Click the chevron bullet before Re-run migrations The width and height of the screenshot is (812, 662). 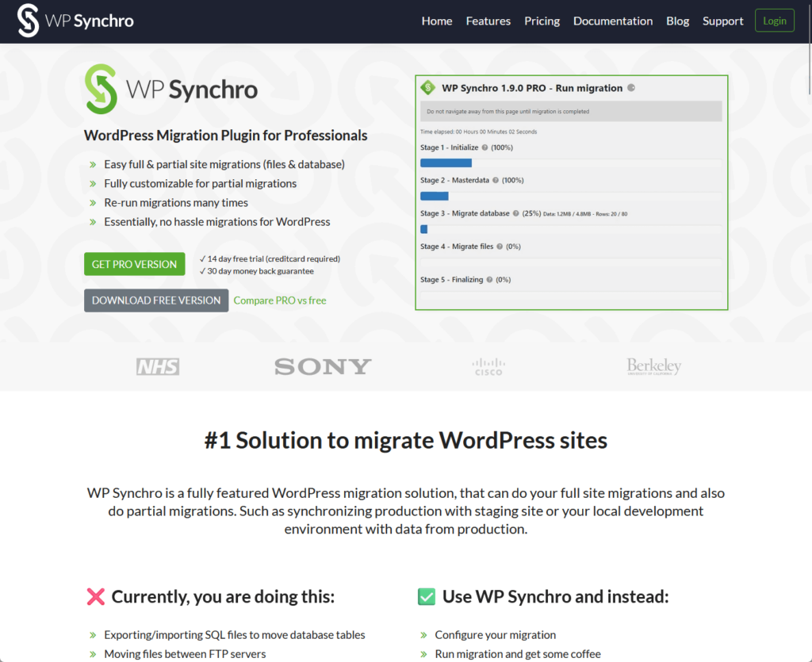93,203
